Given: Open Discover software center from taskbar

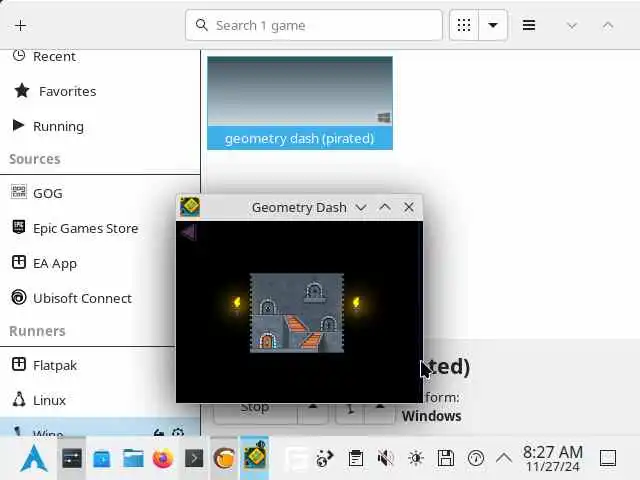Looking at the screenshot, I should [x=102, y=459].
